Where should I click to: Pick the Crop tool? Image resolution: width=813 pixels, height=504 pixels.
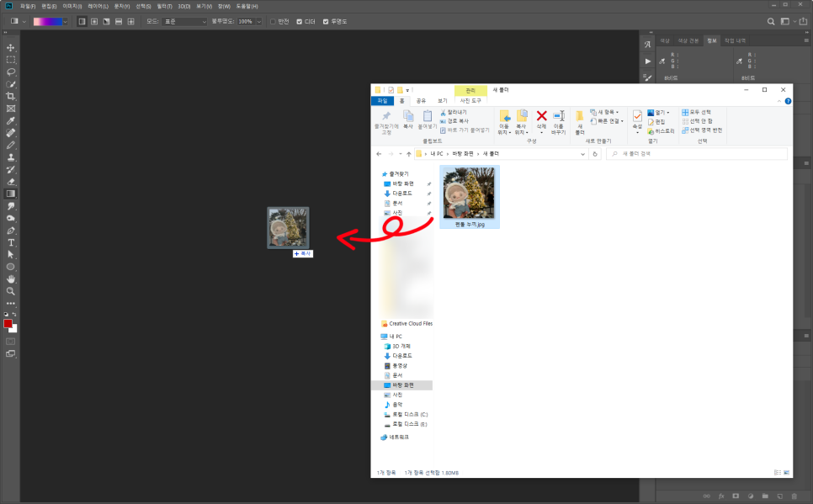(11, 97)
